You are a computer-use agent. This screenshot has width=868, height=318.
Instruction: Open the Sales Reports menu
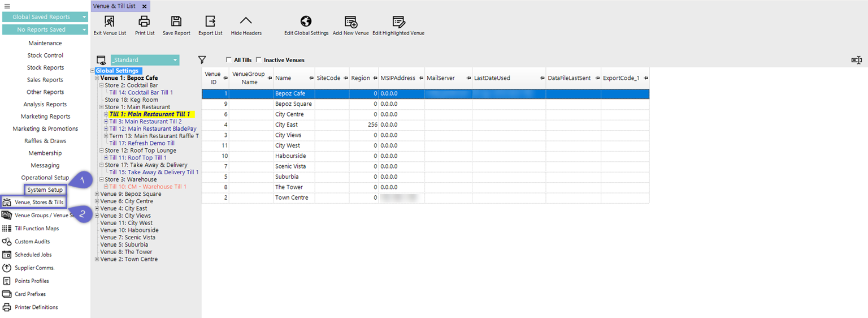[45, 80]
